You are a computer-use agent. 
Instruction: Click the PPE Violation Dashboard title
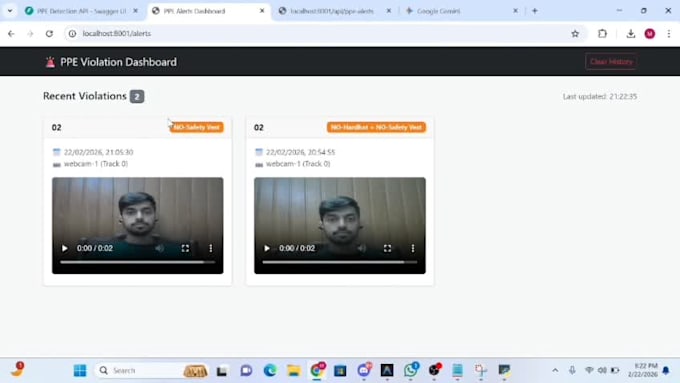coord(118,62)
